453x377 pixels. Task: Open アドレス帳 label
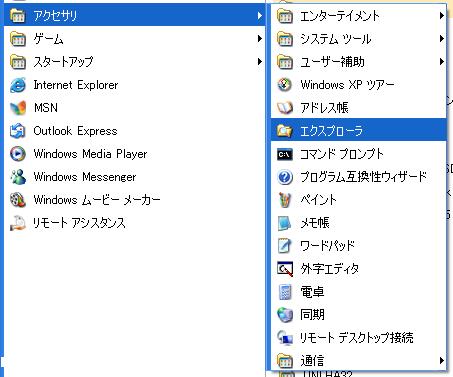(x=324, y=108)
